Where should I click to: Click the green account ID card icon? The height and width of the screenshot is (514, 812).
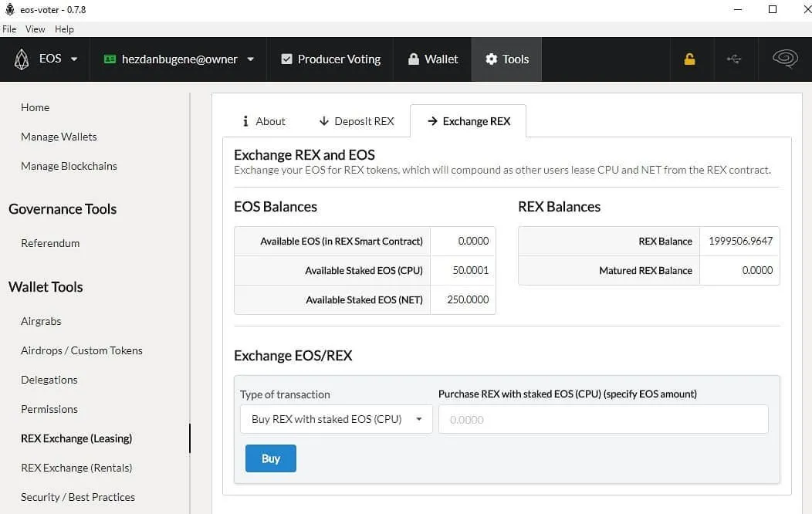(110, 59)
